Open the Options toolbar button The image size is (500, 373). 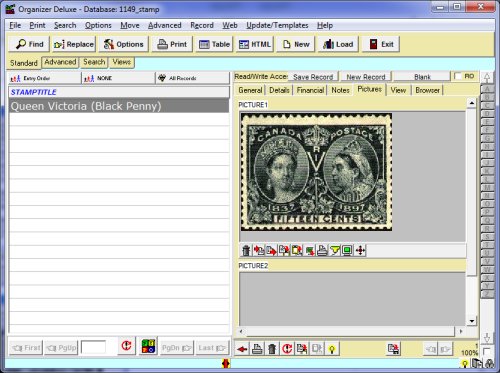pos(124,44)
